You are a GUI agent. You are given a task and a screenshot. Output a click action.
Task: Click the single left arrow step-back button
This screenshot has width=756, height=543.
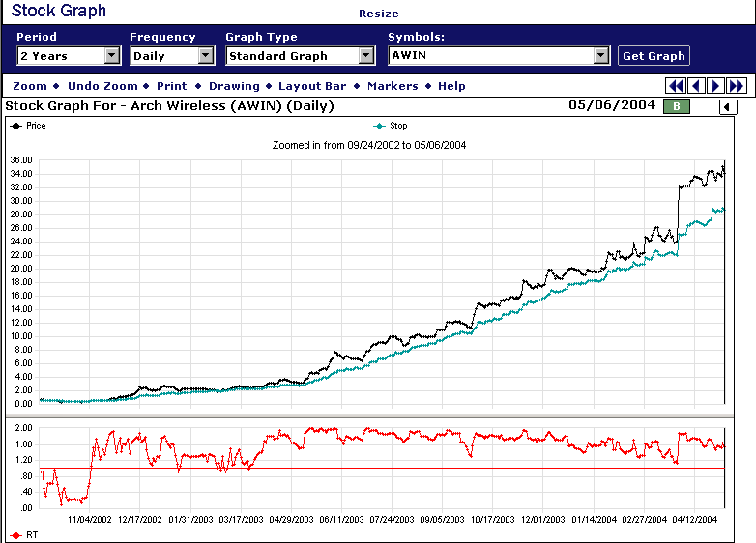[697, 86]
